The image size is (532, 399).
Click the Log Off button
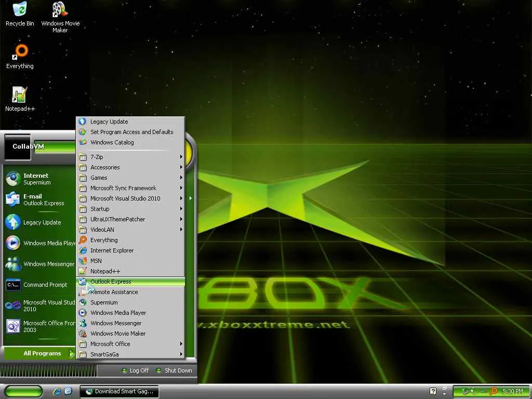135,370
